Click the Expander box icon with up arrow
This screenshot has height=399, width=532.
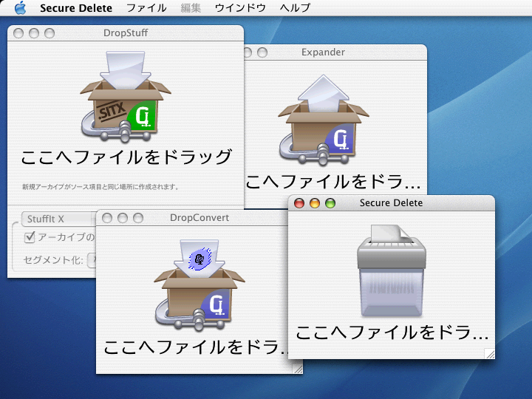point(324,120)
